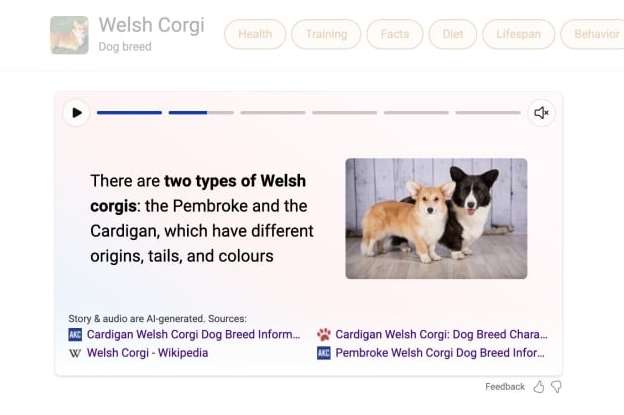The height and width of the screenshot is (415, 624).
Task: Open Cardigan Welsh Corgi Dog Breed Inform... AKC link
Action: tap(193, 335)
